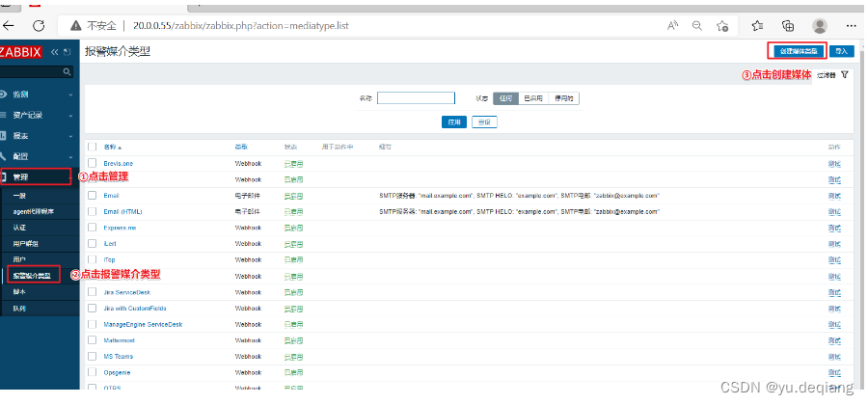Go back using the browser back arrow
This screenshot has height=405, width=868.
[x=9, y=26]
